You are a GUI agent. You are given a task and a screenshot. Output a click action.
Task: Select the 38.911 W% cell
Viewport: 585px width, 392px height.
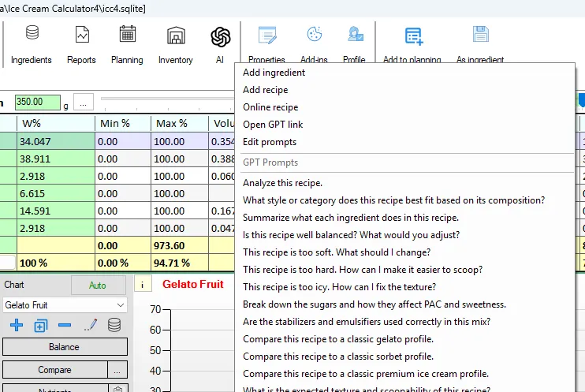[56, 159]
